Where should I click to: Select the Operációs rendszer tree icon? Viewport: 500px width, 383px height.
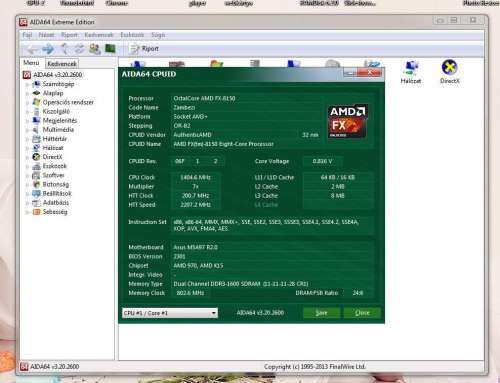(x=36, y=102)
